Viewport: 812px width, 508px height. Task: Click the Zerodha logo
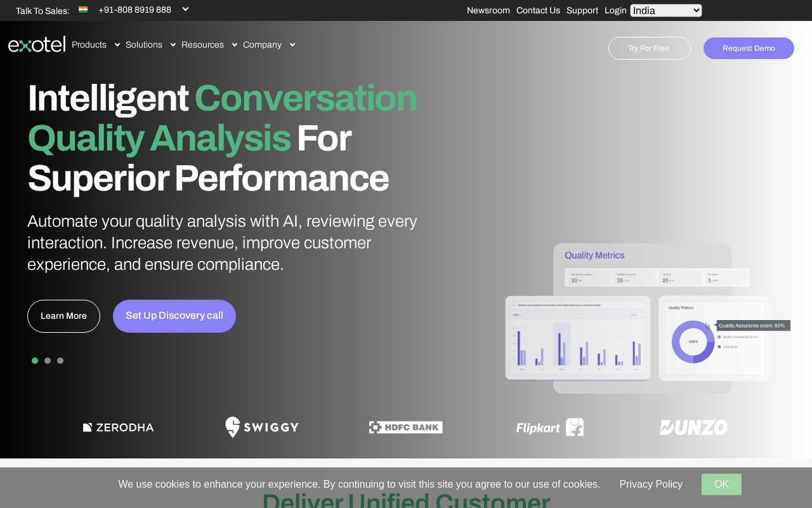point(119,427)
